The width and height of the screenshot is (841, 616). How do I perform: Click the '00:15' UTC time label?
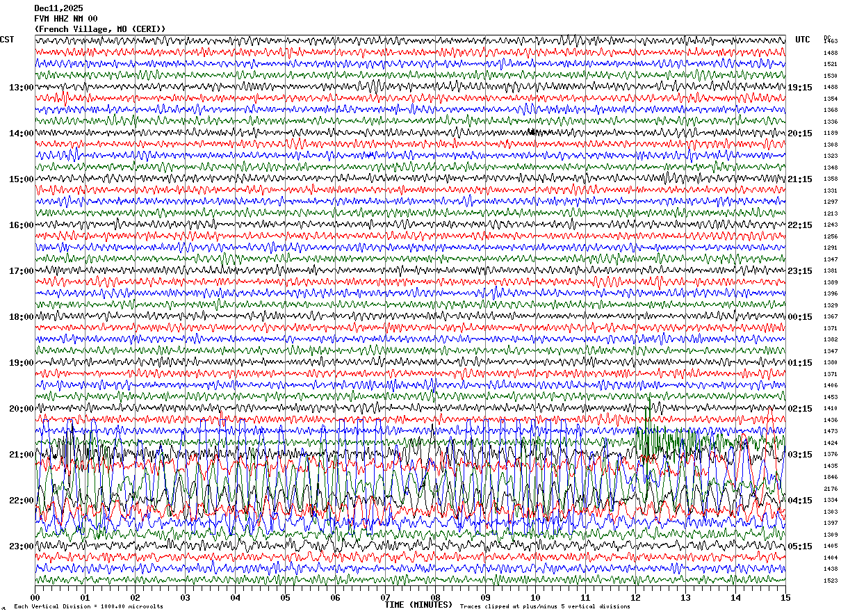coord(800,317)
